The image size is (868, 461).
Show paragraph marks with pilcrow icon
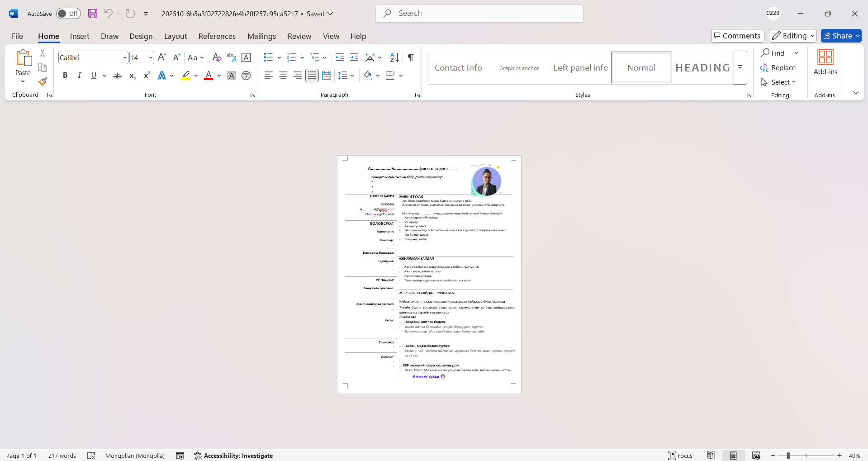click(x=410, y=57)
